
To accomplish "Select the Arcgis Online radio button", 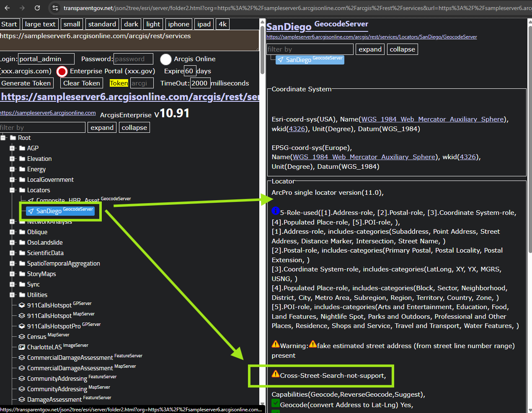I will click(166, 59).
